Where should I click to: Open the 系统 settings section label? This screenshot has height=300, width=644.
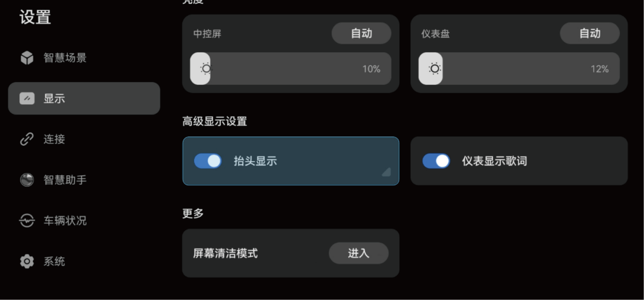click(54, 261)
